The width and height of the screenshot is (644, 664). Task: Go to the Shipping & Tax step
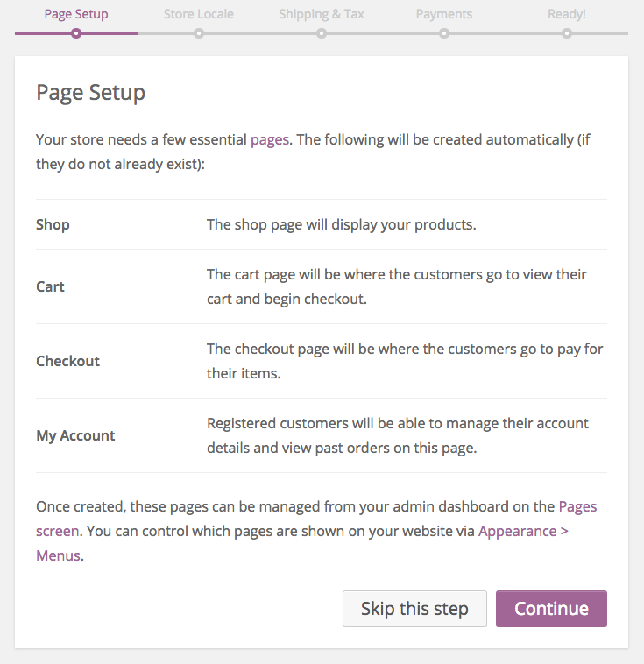click(322, 14)
